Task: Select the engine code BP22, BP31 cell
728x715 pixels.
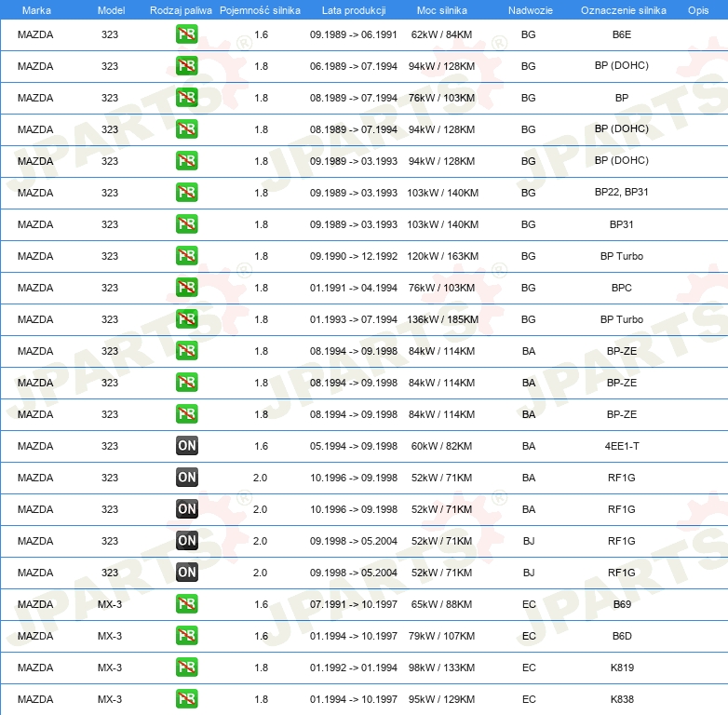Action: 622,192
